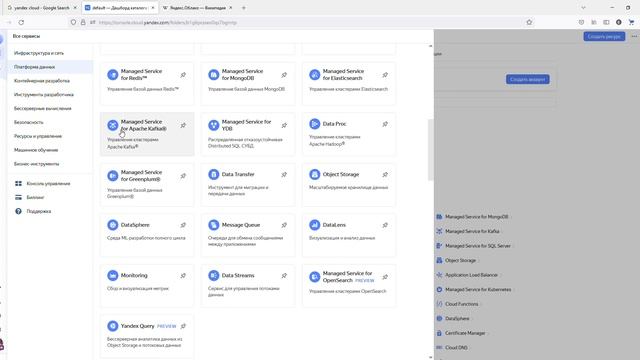The height and width of the screenshot is (360, 640).
Task: Select the security category in sidebar
Action: click(29, 122)
